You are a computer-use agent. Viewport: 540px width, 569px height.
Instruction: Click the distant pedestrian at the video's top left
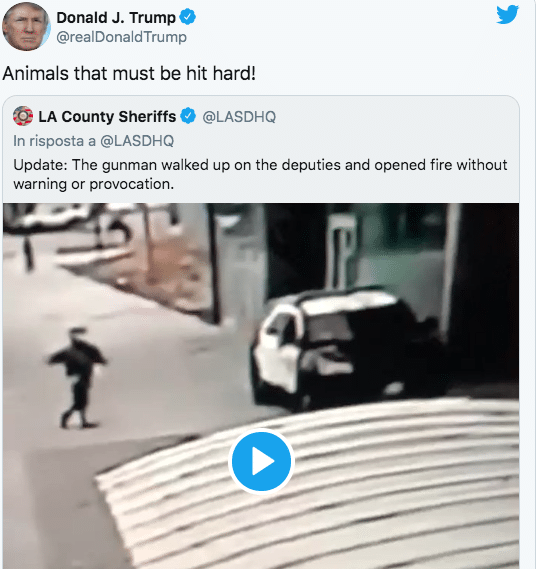[28, 254]
